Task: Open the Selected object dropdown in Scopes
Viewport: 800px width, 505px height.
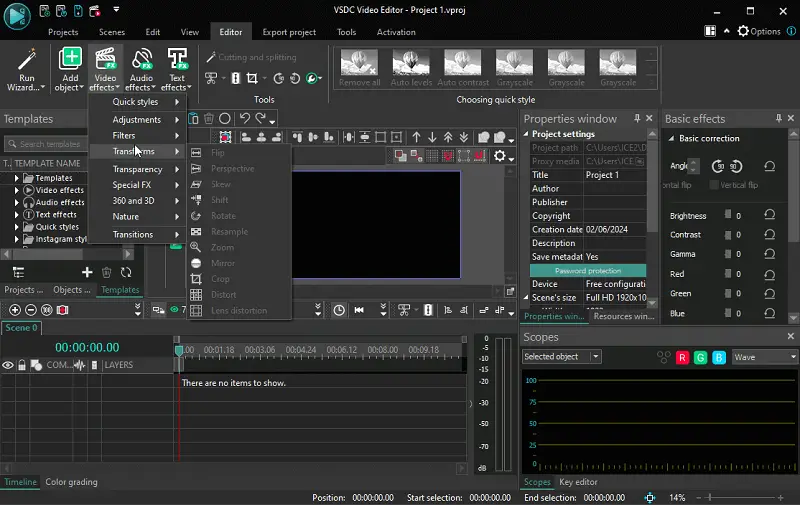Action: (x=595, y=357)
